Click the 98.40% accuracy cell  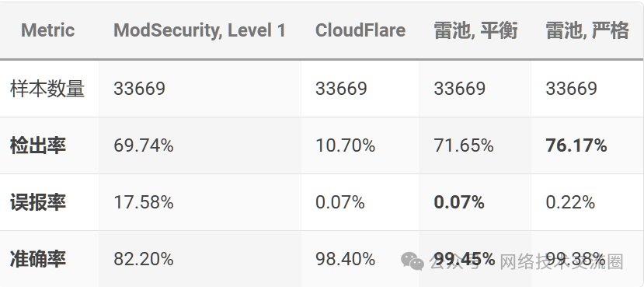pyautogui.click(x=345, y=259)
